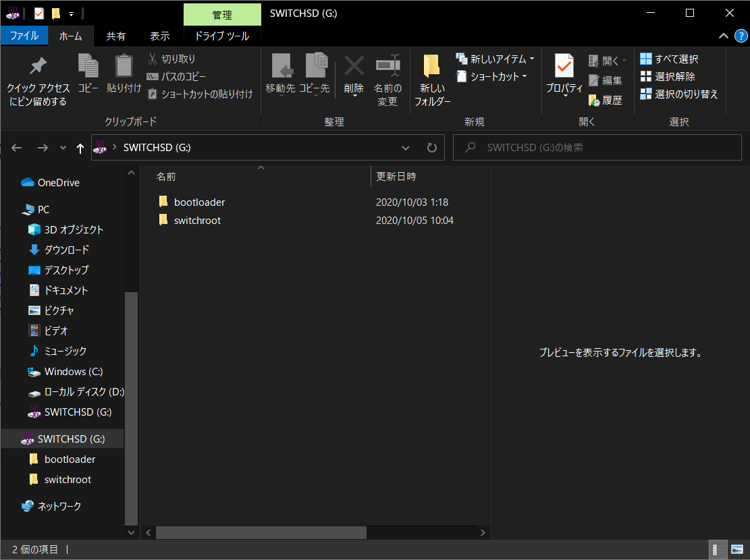Refresh the SWITCHSD (G:) folder view
The image size is (750, 560).
point(431,148)
